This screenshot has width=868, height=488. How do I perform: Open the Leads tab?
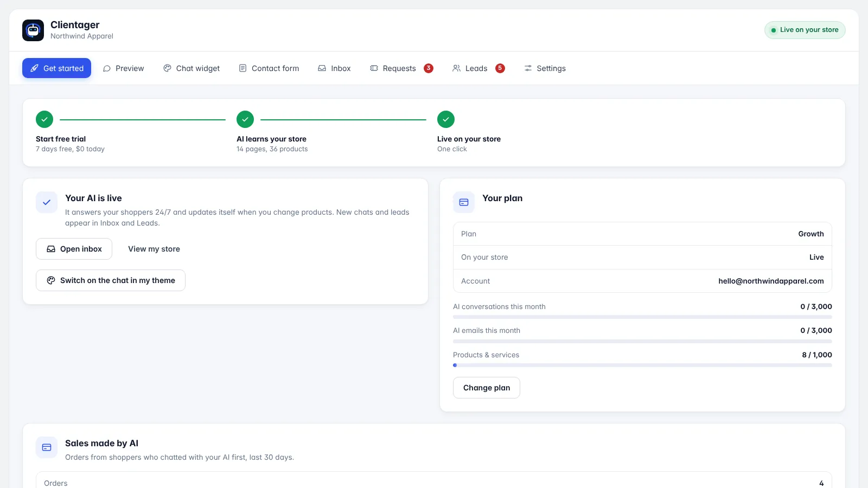tap(478, 68)
